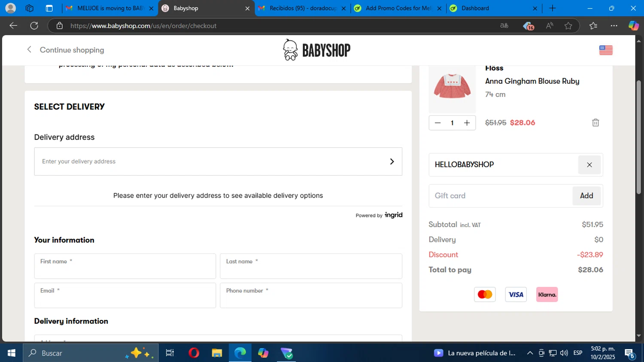
Task: Open the Windows Start menu
Action: [11, 353]
